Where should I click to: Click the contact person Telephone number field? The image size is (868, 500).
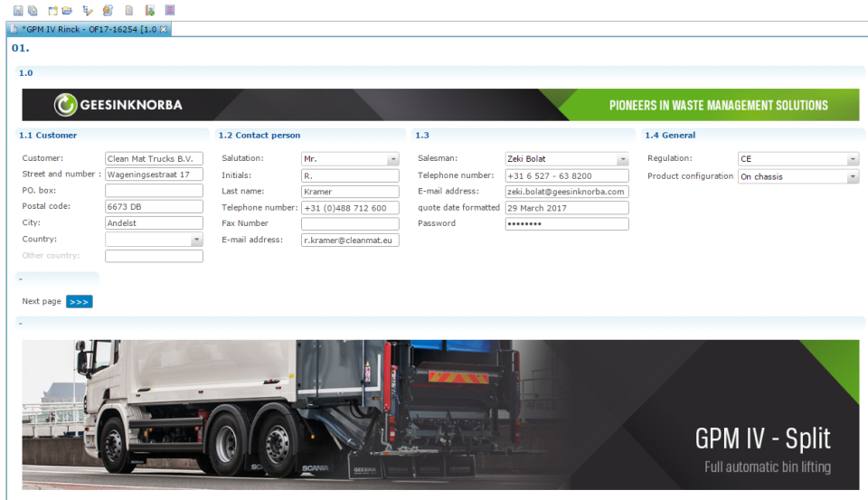pyautogui.click(x=350, y=208)
